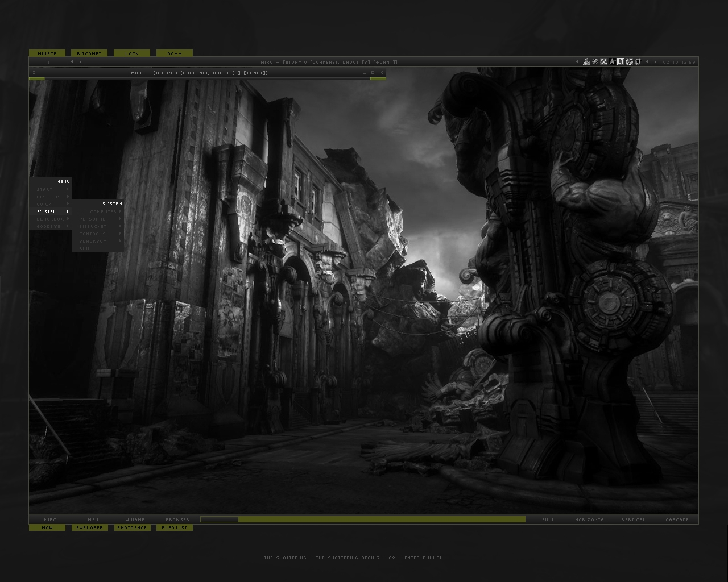Click the WoW launcher button

click(47, 527)
